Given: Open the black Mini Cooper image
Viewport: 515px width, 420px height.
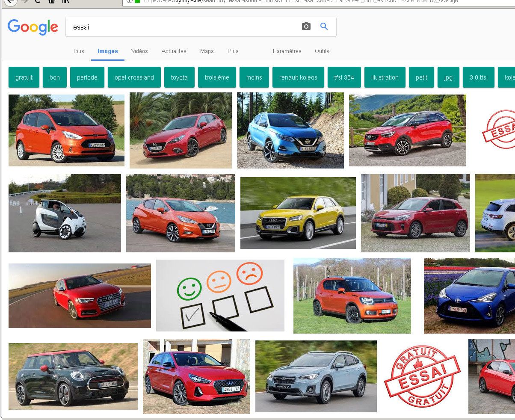Looking at the screenshot, I should pyautogui.click(x=73, y=376).
